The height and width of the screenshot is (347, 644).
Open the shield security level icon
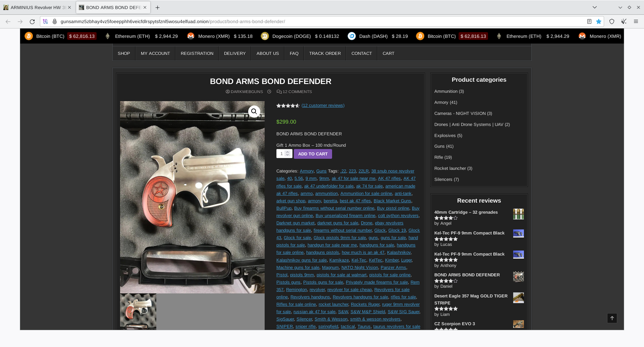[612, 21]
